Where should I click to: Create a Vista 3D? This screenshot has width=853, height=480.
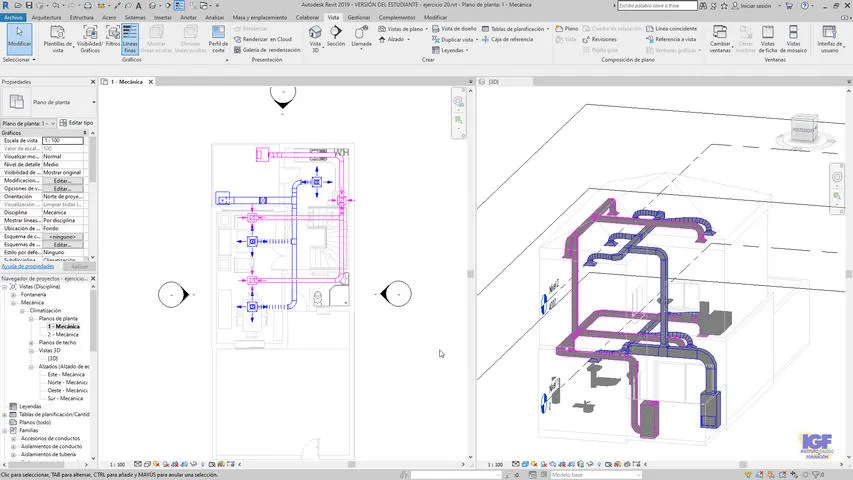[315, 39]
